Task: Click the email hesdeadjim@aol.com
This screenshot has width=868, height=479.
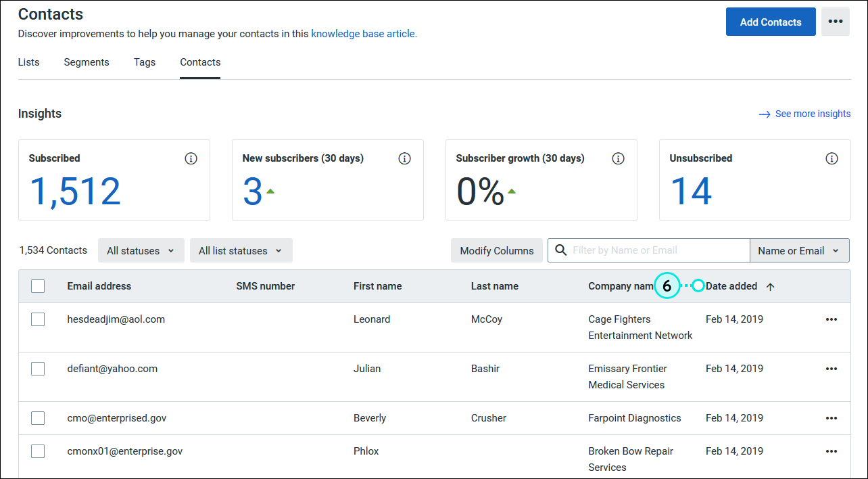Action: tap(116, 319)
